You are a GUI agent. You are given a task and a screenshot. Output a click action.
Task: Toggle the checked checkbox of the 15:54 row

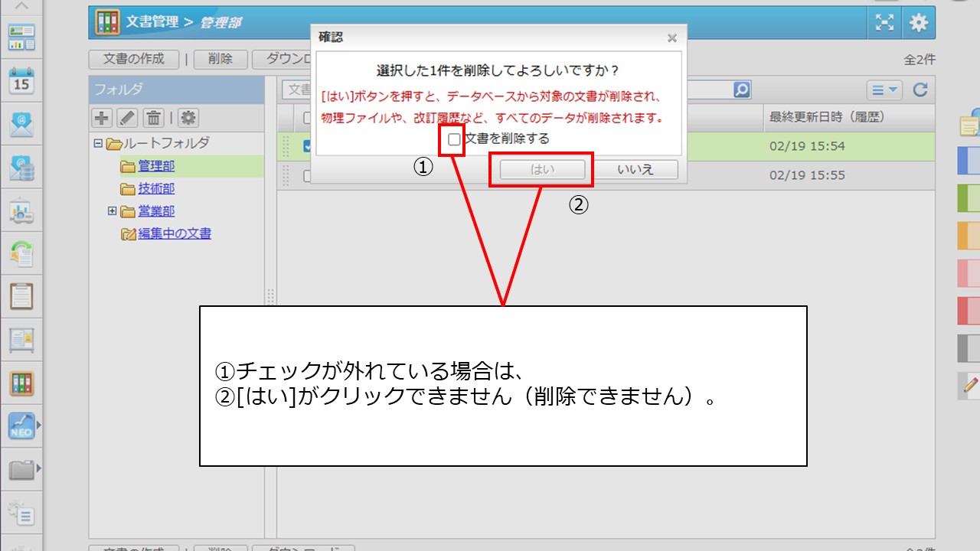(x=307, y=146)
